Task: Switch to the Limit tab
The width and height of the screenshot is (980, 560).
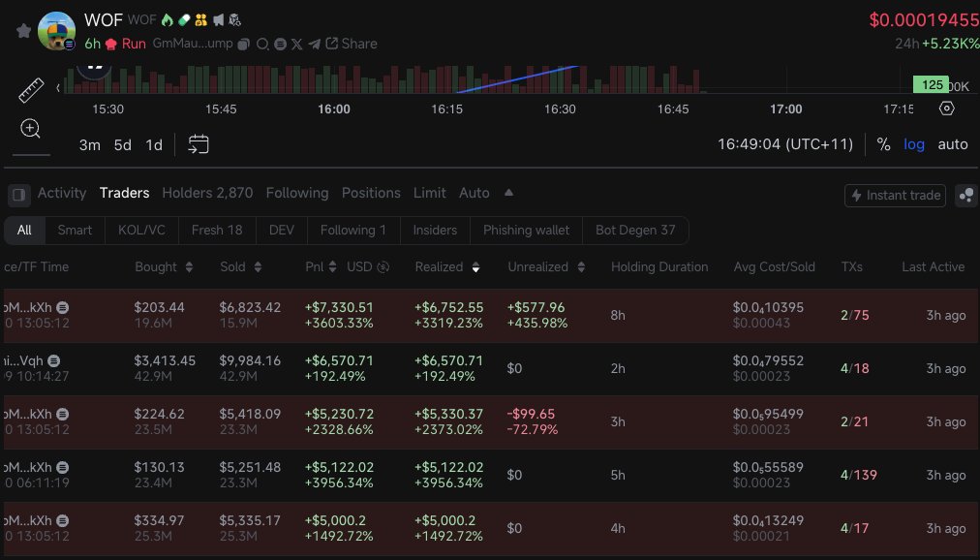Action: (429, 193)
